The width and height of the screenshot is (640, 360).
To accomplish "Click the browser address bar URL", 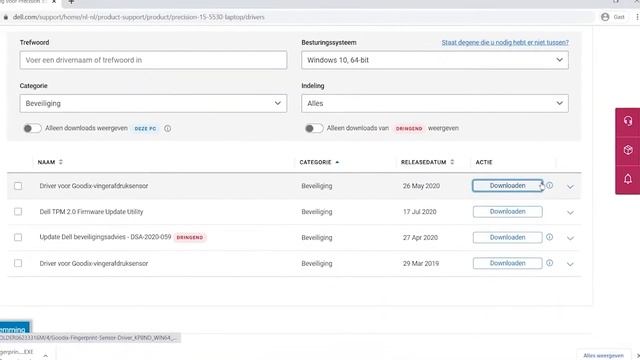I will (x=138, y=17).
